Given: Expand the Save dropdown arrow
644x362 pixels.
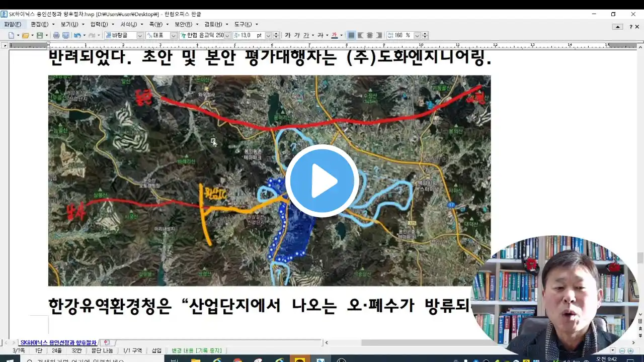Looking at the screenshot, I should [x=47, y=35].
